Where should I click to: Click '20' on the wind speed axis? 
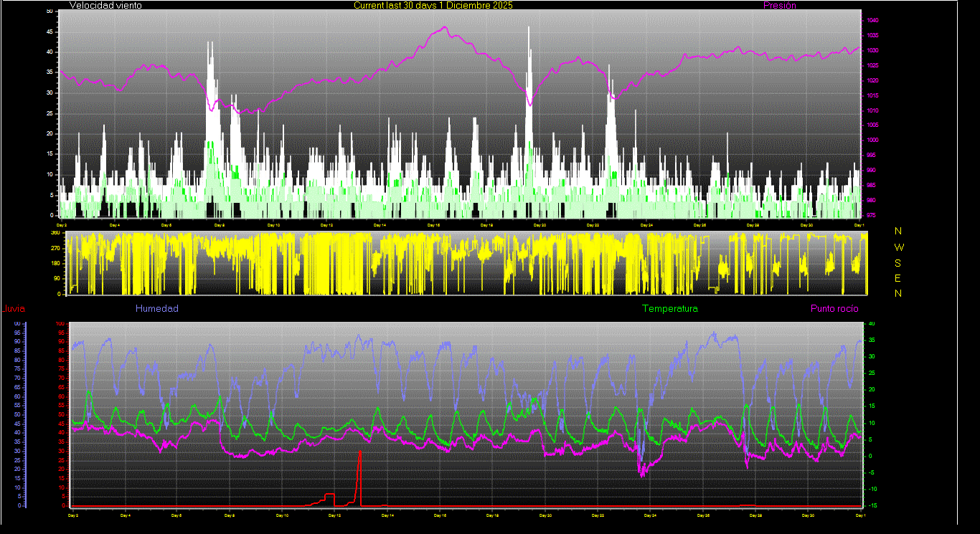(50, 133)
